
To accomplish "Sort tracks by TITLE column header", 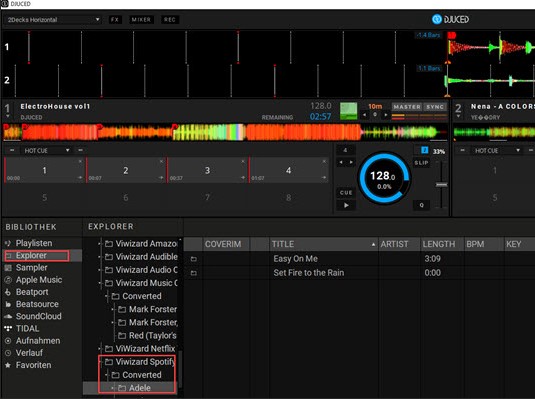I will pos(323,244).
